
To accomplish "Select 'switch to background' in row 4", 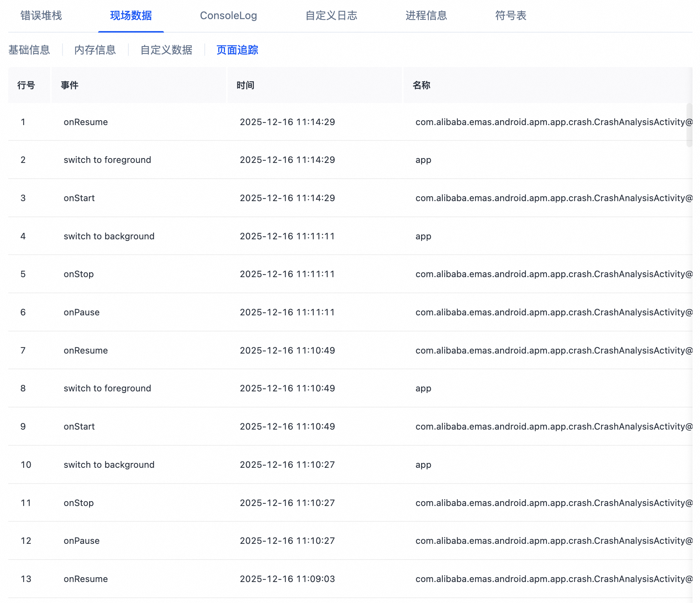I will click(109, 236).
